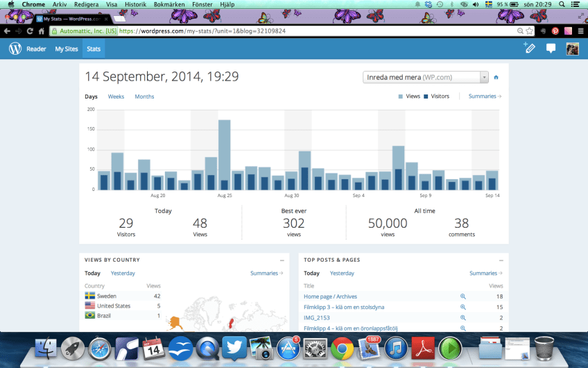This screenshot has height=368, width=588.
Task: Click magnifier icon next to Home page / Archives
Action: click(x=463, y=296)
